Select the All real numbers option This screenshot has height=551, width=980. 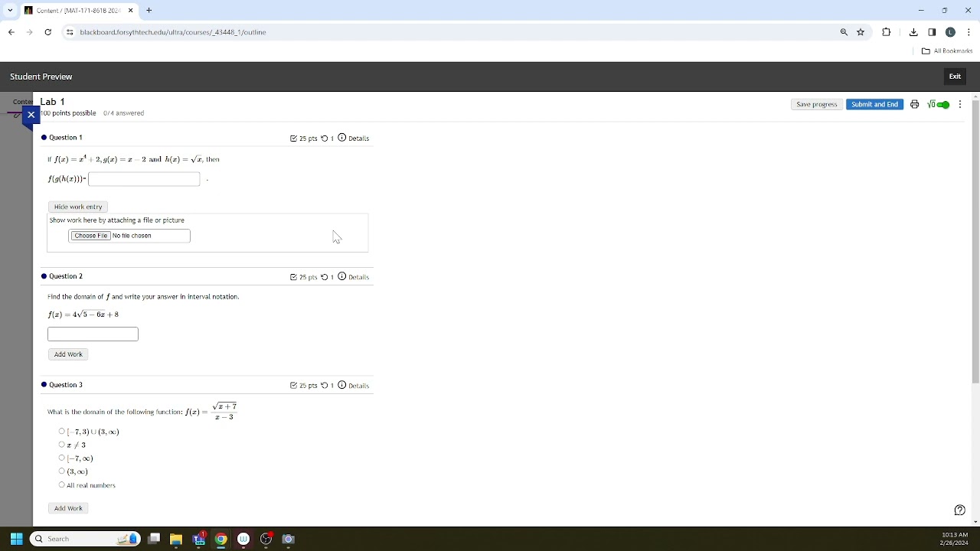tap(62, 485)
